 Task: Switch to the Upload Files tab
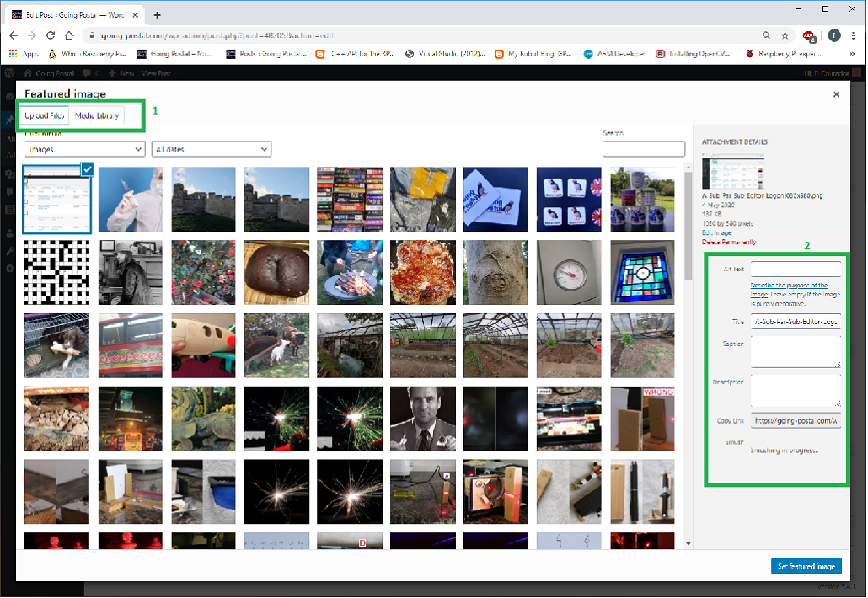[45, 115]
